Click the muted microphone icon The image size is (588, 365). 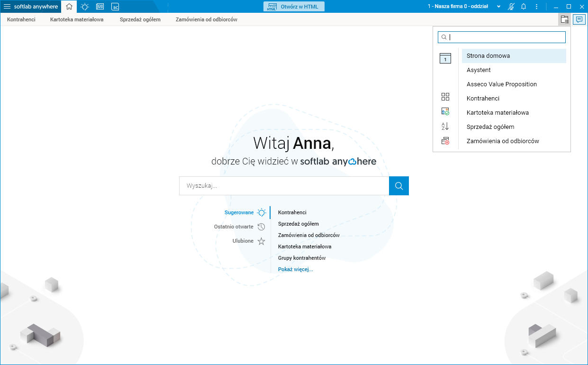pos(511,7)
